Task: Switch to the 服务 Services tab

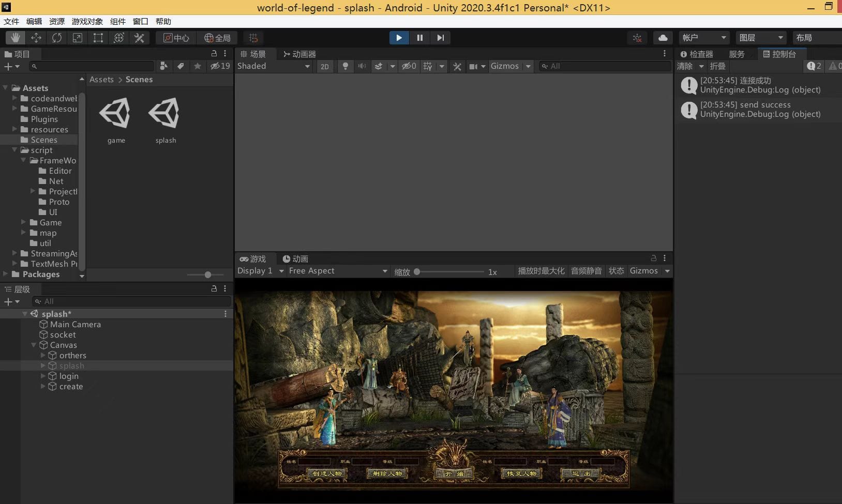Action: pos(736,54)
